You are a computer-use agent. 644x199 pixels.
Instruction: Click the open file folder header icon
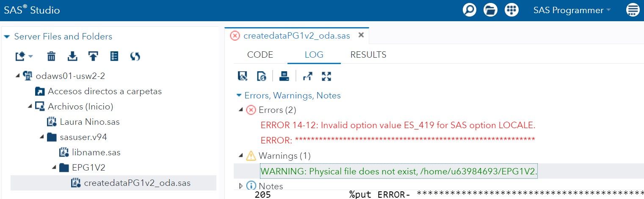pos(490,10)
